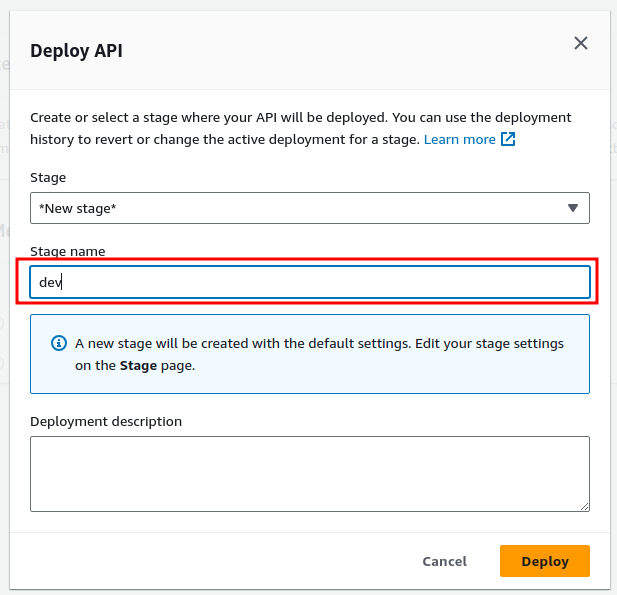Image resolution: width=617 pixels, height=595 pixels.
Task: Click the info icon in the notice box
Action: 59,343
